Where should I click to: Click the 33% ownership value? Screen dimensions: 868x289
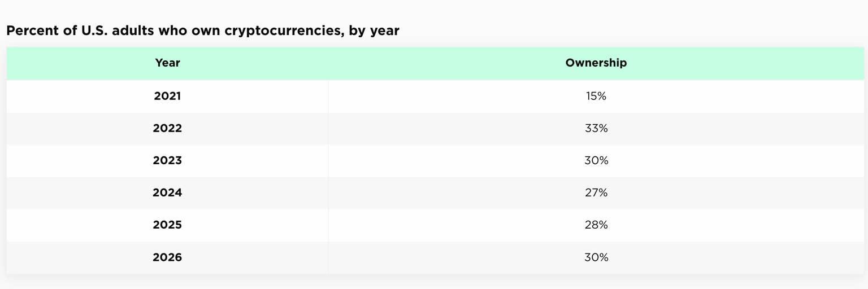596,128
